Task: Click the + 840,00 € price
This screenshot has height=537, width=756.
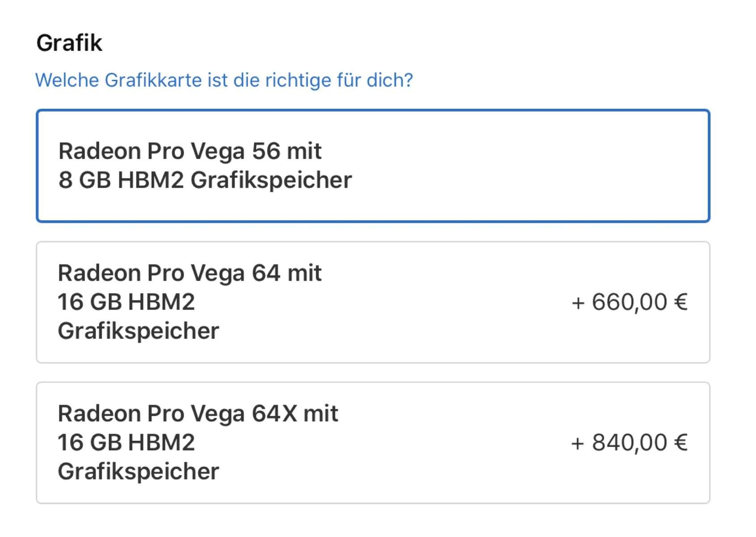Action: tap(629, 443)
